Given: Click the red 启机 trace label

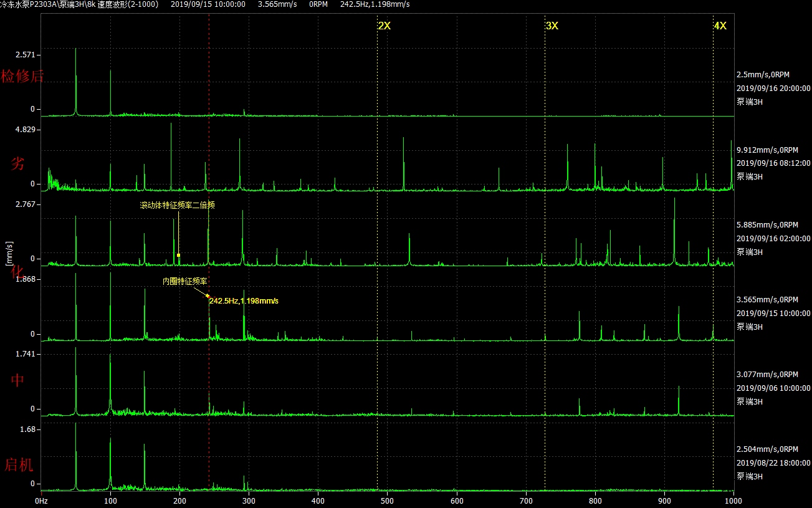Looking at the screenshot, I should click(19, 465).
